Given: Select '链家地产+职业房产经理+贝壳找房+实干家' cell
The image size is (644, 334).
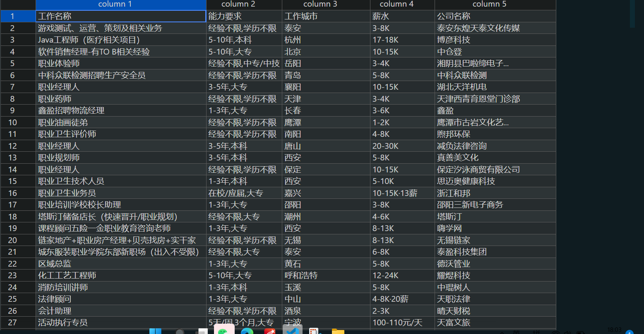Looking at the screenshot, I should 121,240.
